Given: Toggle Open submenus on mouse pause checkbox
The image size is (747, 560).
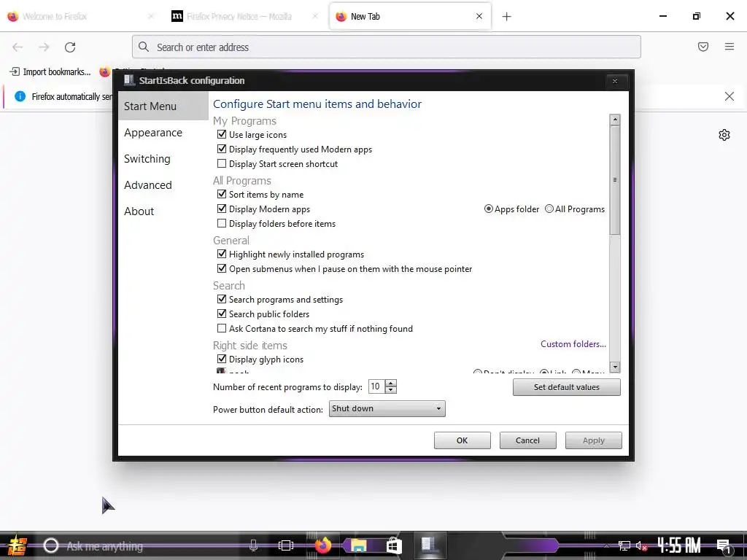Looking at the screenshot, I should [222, 268].
